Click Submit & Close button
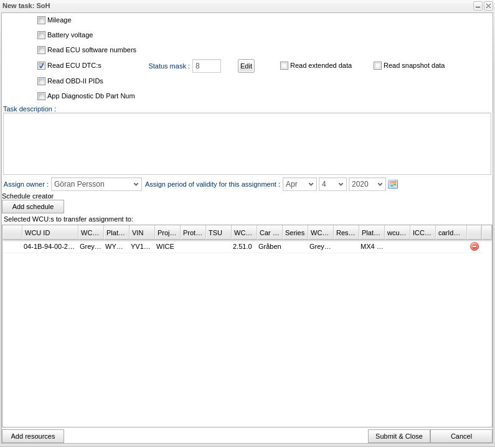This screenshot has height=448, width=495. 398,436
